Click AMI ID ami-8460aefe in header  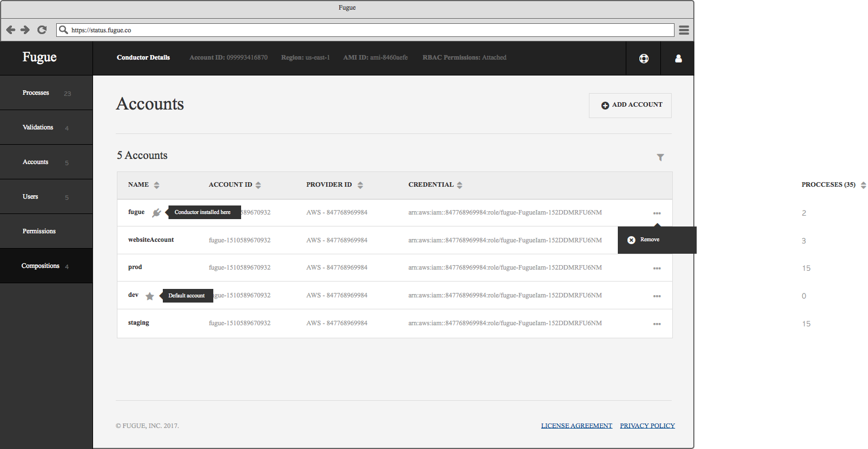click(x=376, y=57)
